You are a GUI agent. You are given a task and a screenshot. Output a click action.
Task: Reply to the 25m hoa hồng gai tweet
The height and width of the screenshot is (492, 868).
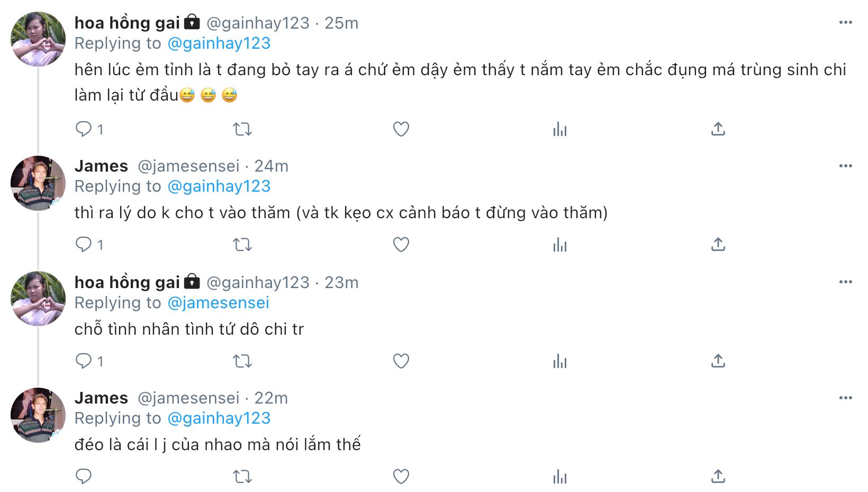[84, 129]
